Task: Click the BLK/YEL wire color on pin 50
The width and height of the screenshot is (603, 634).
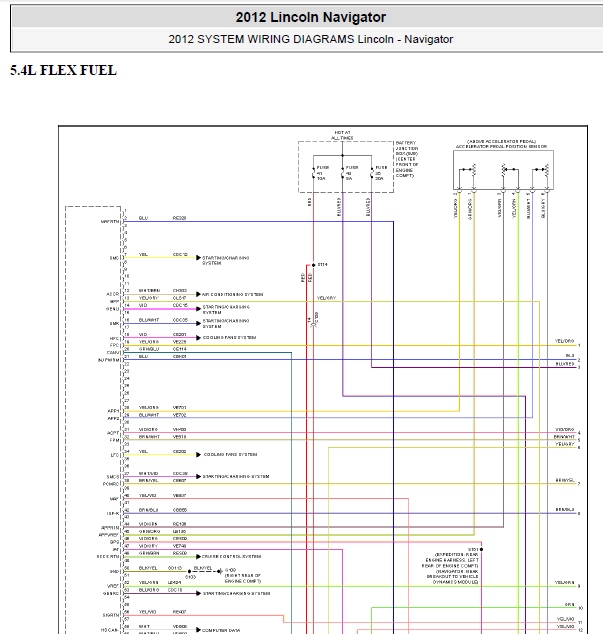Action: point(148,568)
